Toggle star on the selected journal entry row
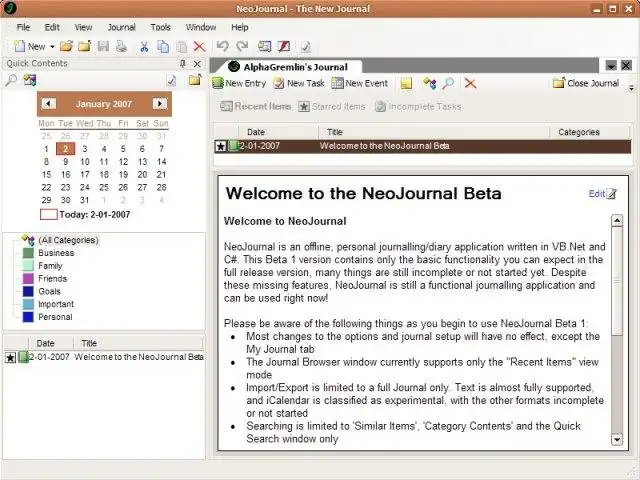The height and width of the screenshot is (480, 640). [x=220, y=146]
